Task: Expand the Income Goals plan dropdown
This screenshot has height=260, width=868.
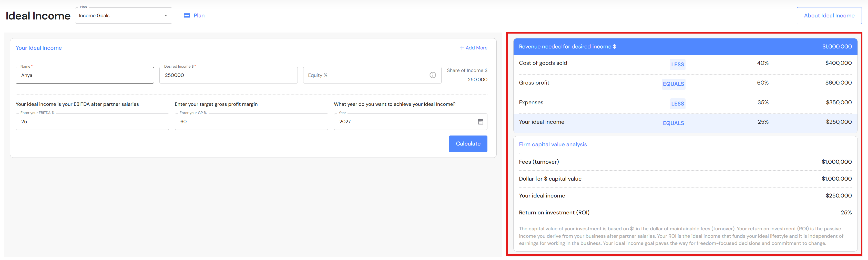Action: pos(123,15)
